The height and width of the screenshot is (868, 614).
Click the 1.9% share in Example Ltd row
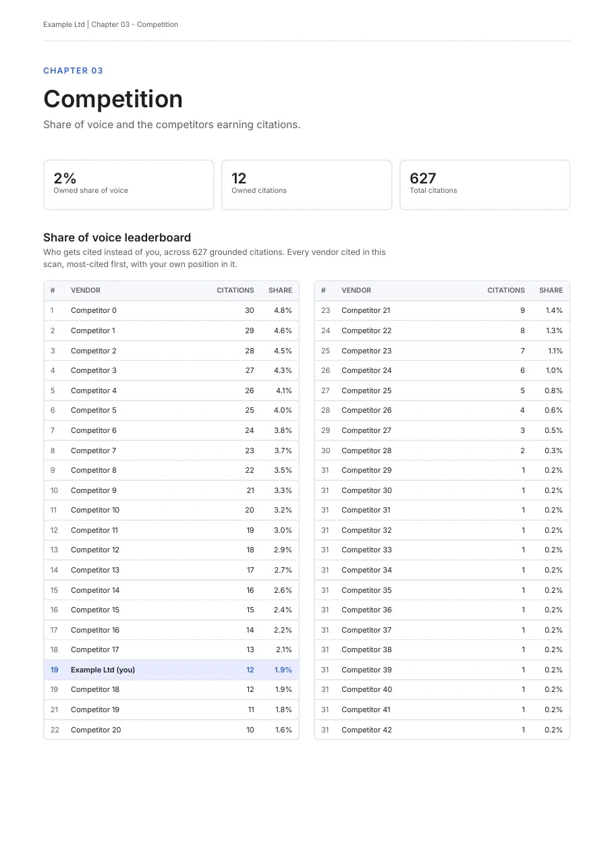283,670
